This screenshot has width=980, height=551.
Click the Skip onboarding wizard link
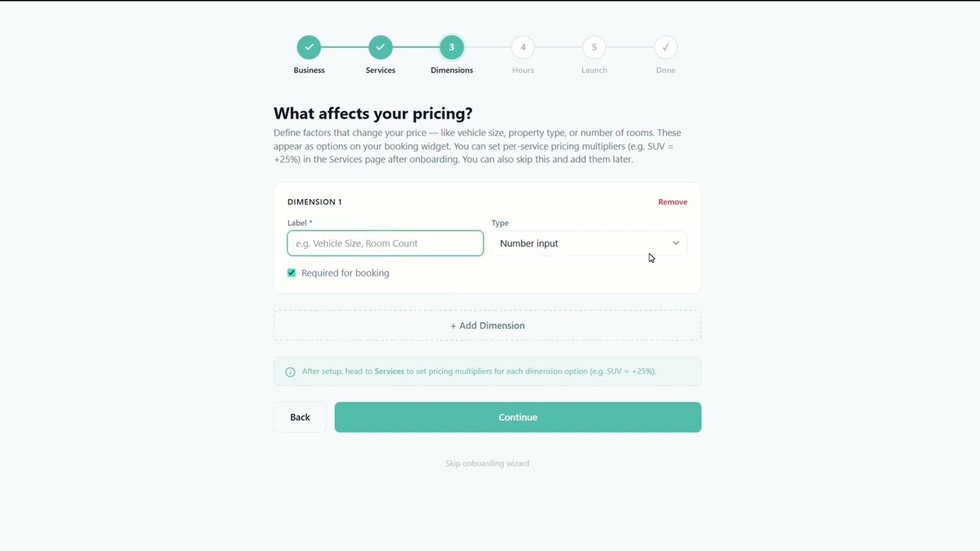click(x=487, y=463)
